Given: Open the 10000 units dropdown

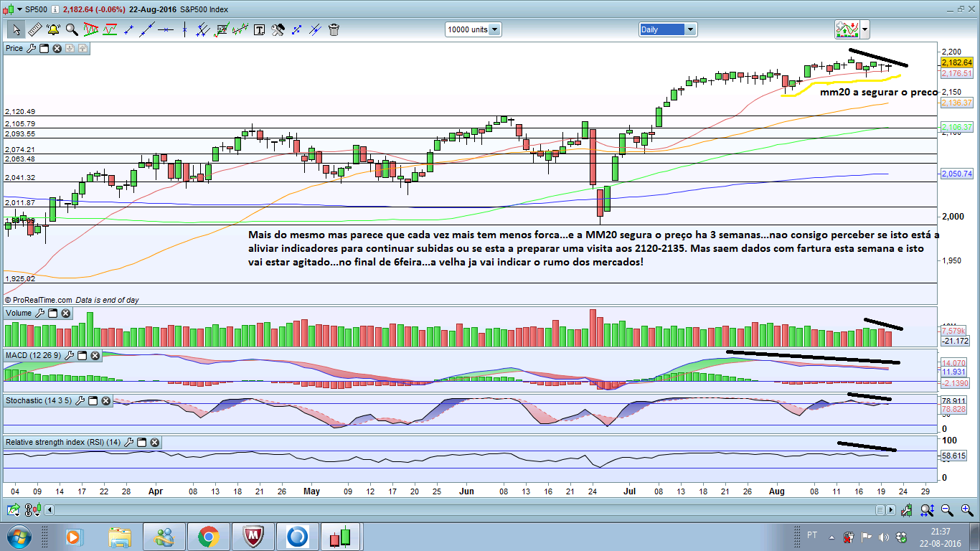Looking at the screenshot, I should pyautogui.click(x=473, y=29).
